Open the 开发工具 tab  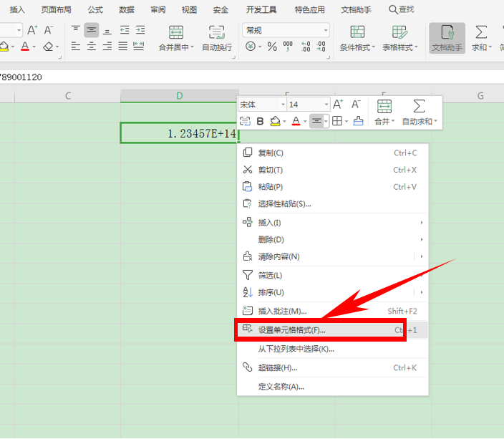[261, 10]
